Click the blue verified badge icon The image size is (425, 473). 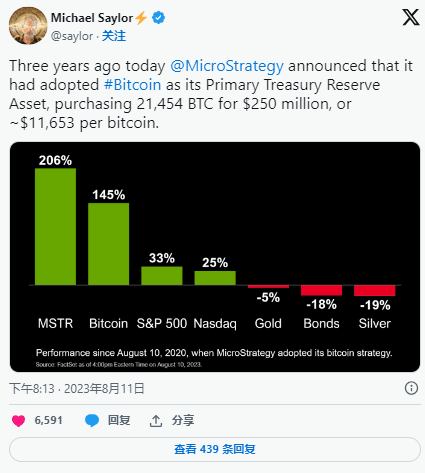158,18
